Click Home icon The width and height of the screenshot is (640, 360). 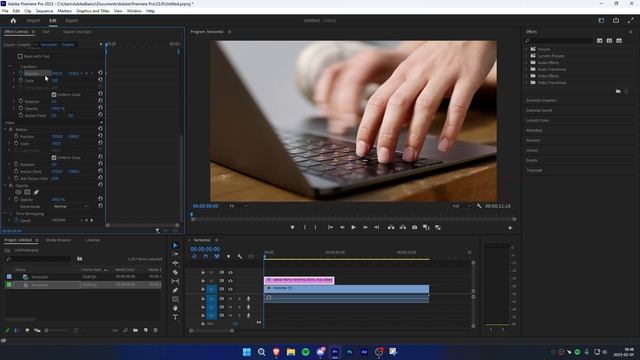click(x=13, y=20)
